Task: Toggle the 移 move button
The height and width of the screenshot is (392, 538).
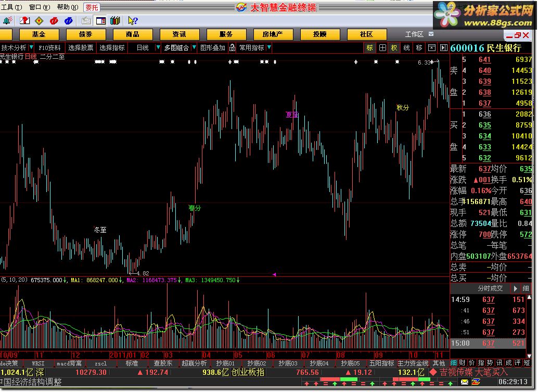Action: click(419, 48)
